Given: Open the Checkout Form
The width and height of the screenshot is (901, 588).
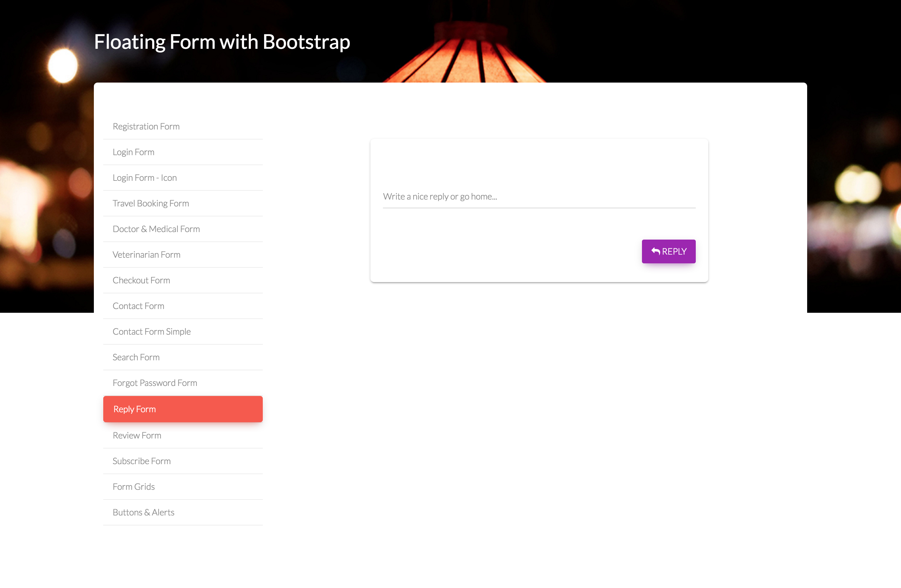Looking at the screenshot, I should (141, 280).
